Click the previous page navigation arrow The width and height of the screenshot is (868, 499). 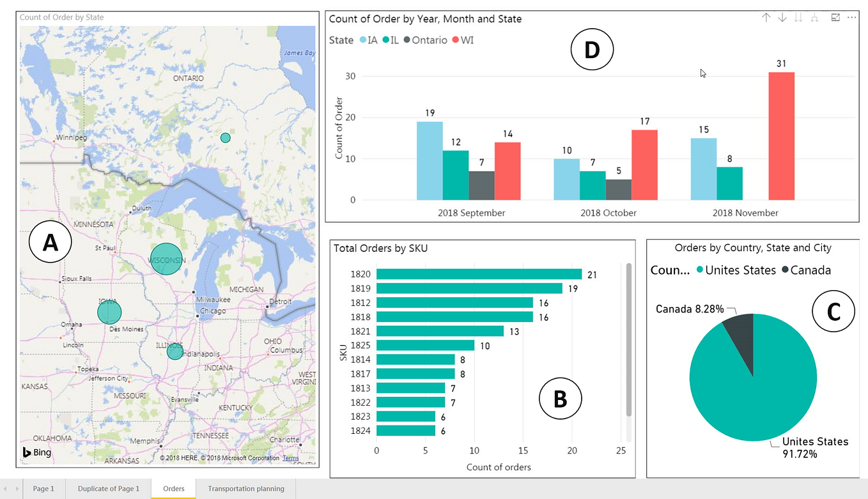click(5, 488)
